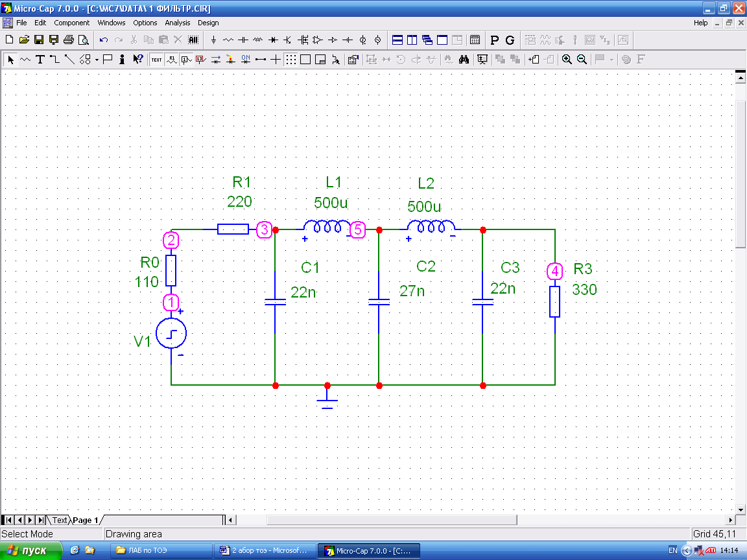The height and width of the screenshot is (560, 747).
Task: Toggle pin connections display
Action: click(x=261, y=60)
